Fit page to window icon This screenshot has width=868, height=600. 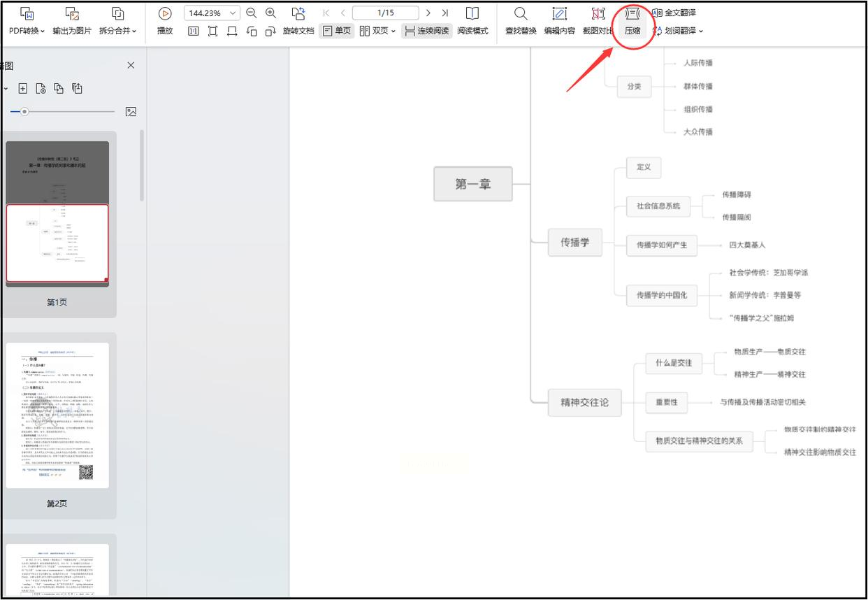point(213,31)
